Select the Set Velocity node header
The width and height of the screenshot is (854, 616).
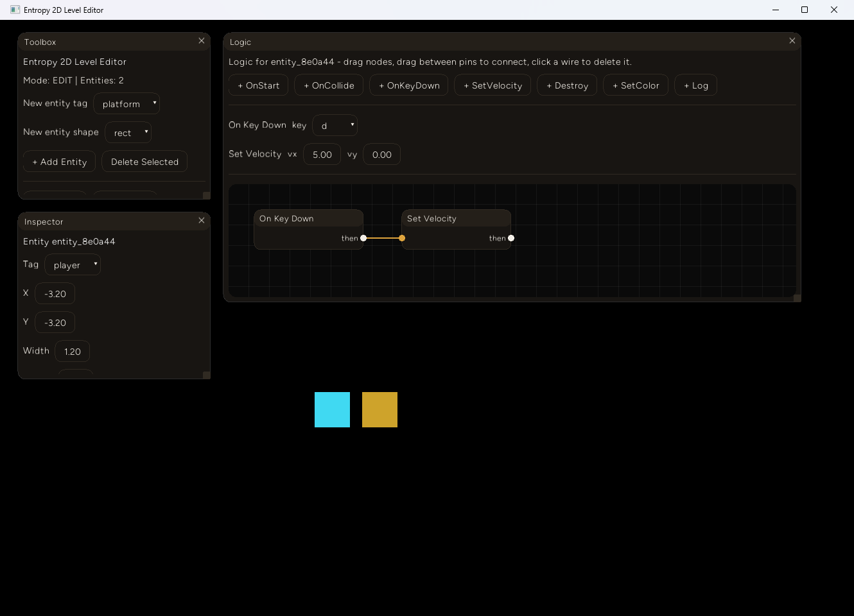coord(457,218)
